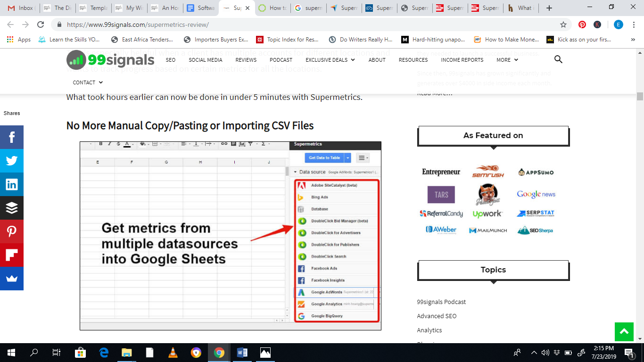Click the browser address bar URL
The height and width of the screenshot is (362, 644).
click(138, 25)
